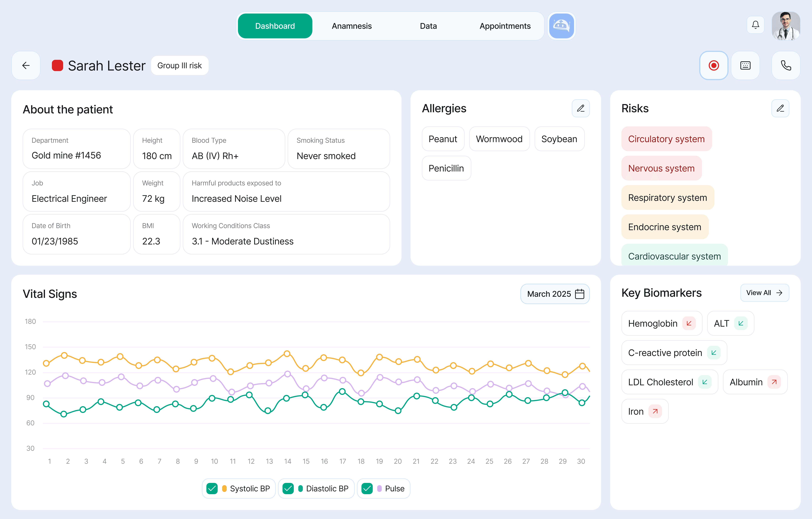Click View All biomarkers

tap(764, 293)
